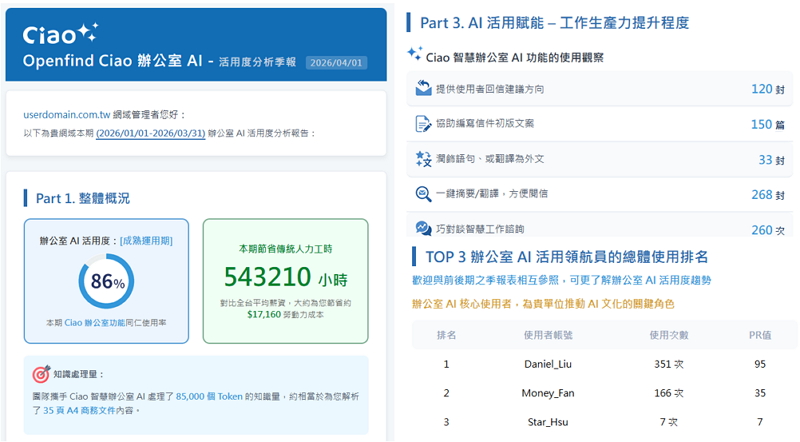
Task: Click the 提供使用者回信建議方向 row label
Action: (x=490, y=89)
